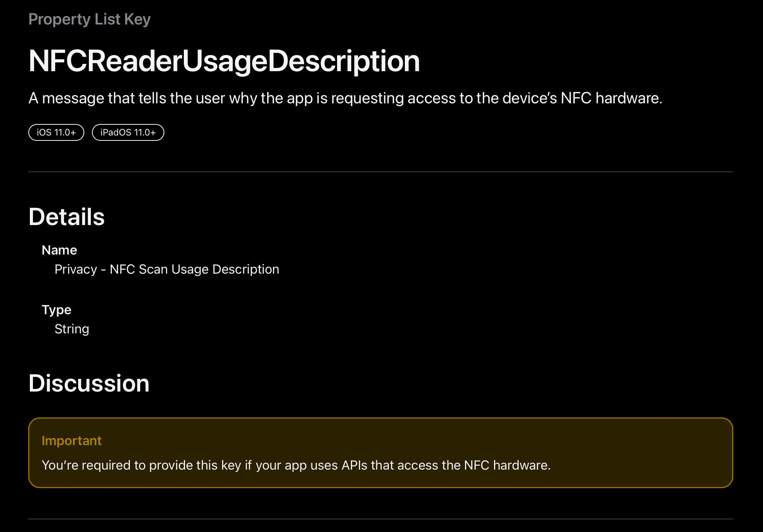Click the iOS 11.0+ availability badge

[x=56, y=132]
